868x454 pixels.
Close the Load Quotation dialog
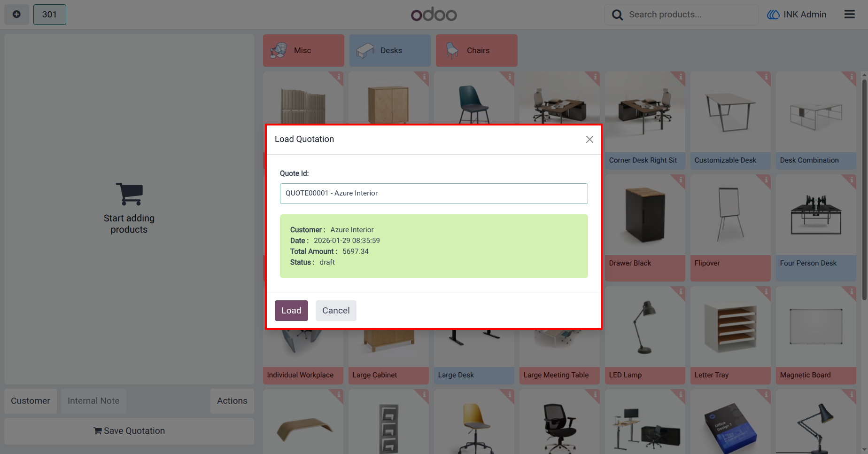click(589, 140)
